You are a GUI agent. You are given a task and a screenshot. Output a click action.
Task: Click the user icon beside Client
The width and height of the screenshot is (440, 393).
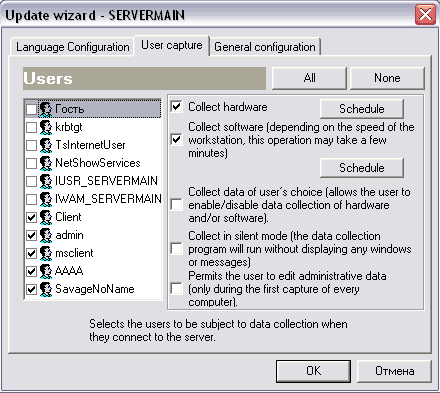click(46, 217)
